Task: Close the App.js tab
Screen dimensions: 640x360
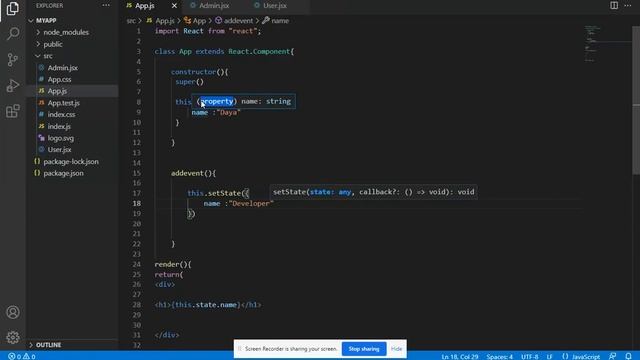Action: point(174,6)
